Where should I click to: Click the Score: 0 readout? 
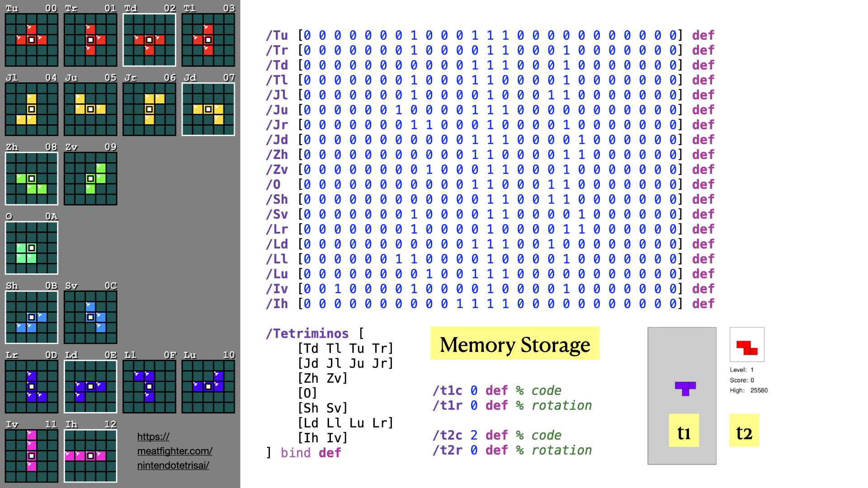742,380
